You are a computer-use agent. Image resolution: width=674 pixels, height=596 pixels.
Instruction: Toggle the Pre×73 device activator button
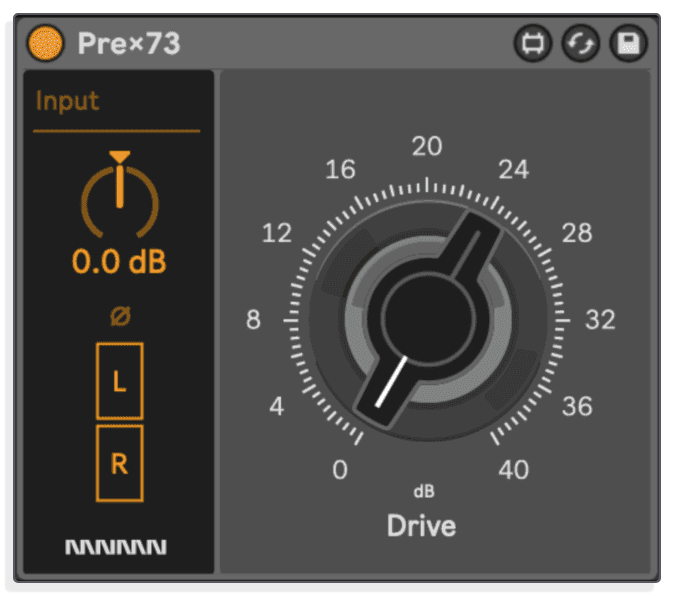pos(45,43)
